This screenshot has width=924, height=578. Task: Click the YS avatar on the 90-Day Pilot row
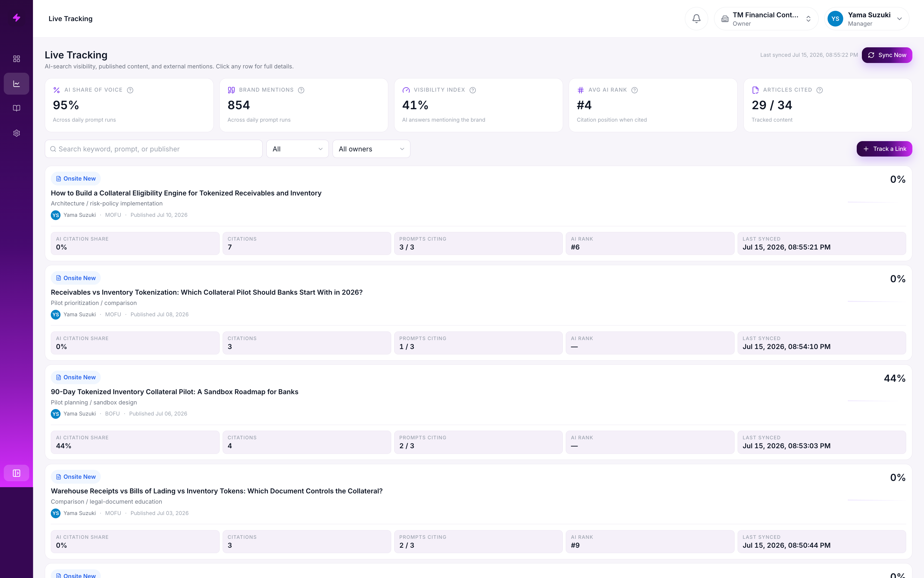pos(56,414)
